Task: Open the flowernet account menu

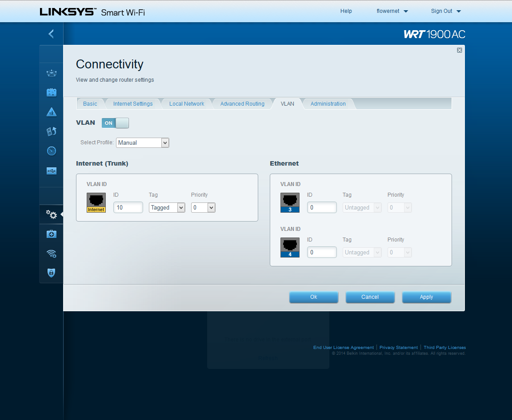Action: click(392, 11)
